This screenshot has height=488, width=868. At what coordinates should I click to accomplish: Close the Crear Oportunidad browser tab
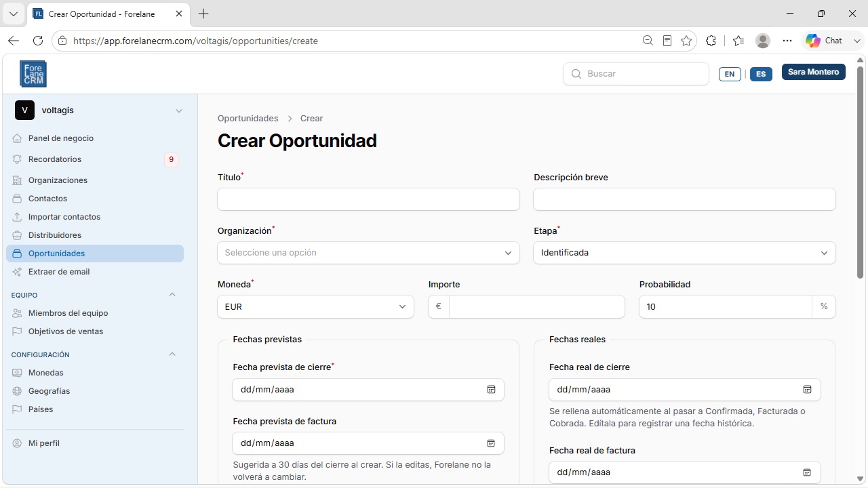coord(179,14)
